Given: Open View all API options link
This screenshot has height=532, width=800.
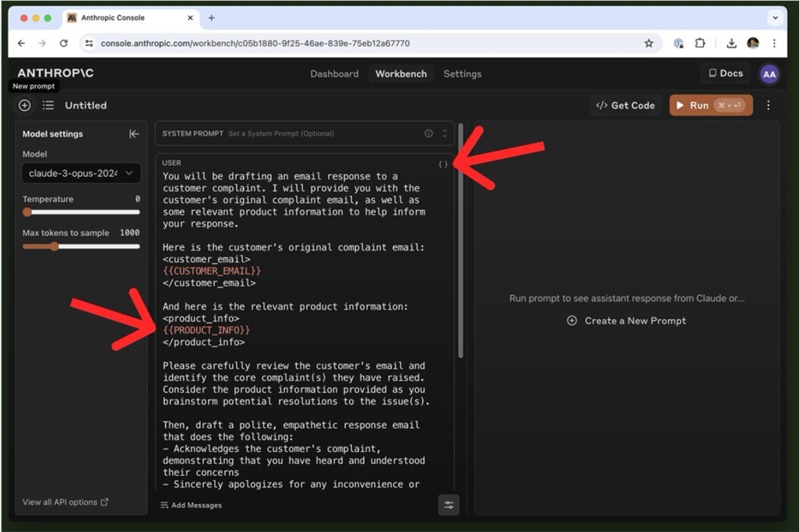Looking at the screenshot, I should [x=66, y=502].
